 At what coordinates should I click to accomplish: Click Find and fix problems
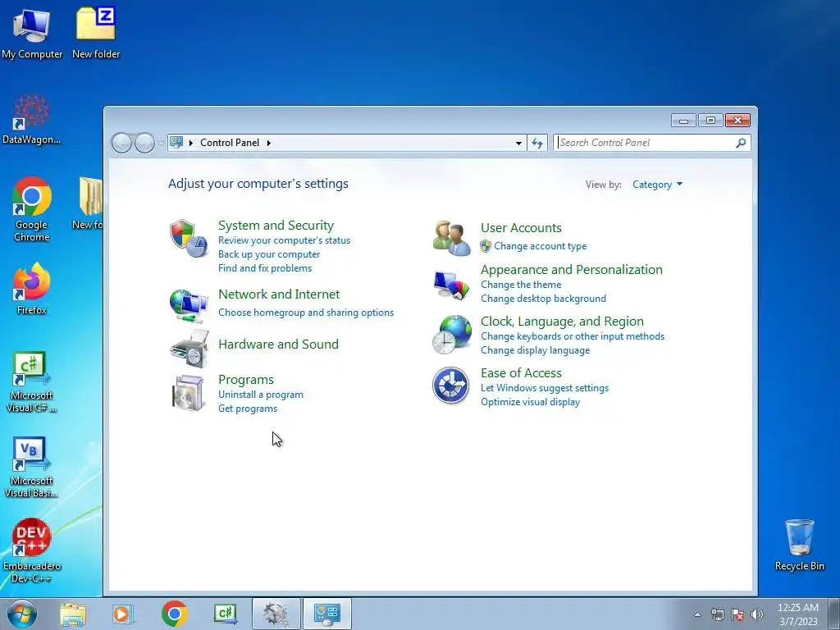tap(265, 268)
